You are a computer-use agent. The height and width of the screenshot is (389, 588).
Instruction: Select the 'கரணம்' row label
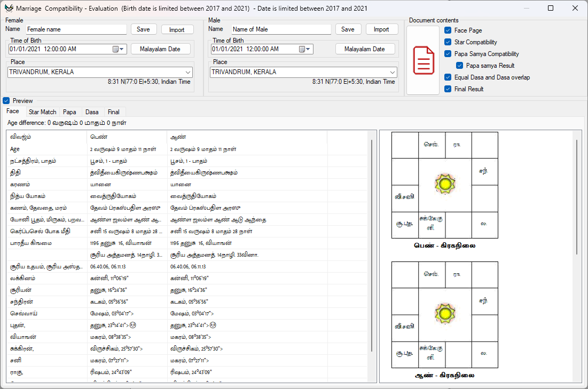(x=20, y=185)
